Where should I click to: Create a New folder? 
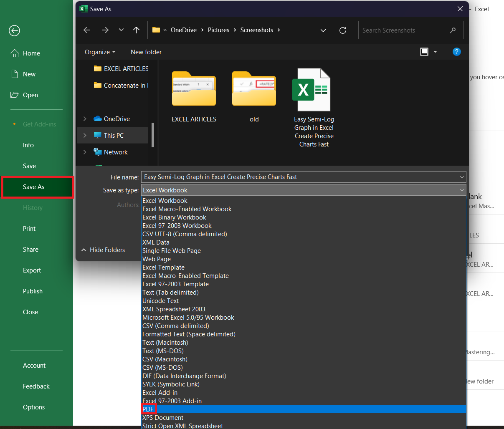(146, 52)
